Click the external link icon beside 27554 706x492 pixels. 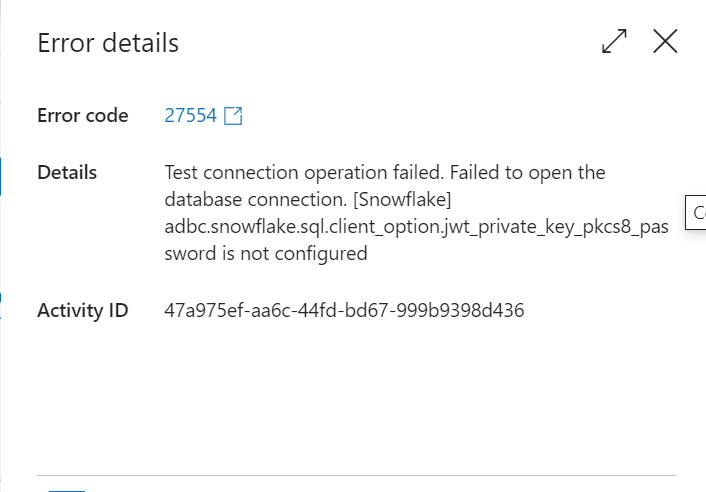pos(233,116)
